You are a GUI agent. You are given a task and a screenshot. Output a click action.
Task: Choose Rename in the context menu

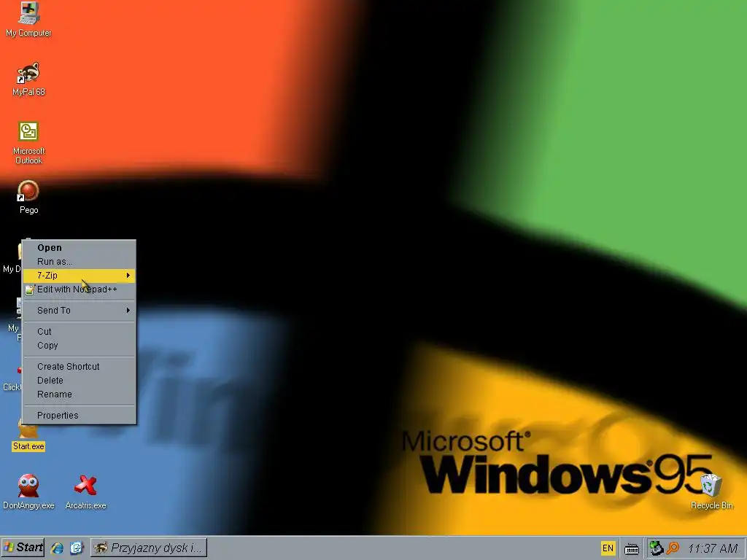[79, 394]
